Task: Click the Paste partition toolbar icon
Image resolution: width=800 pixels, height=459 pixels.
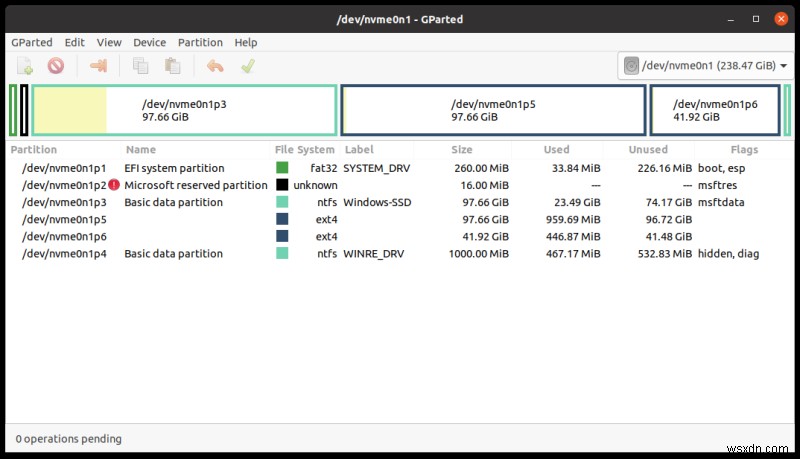Action: (x=172, y=67)
